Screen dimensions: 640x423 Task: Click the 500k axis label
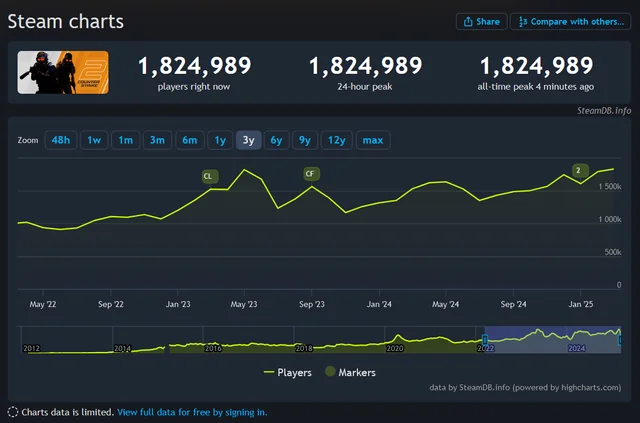tap(613, 252)
